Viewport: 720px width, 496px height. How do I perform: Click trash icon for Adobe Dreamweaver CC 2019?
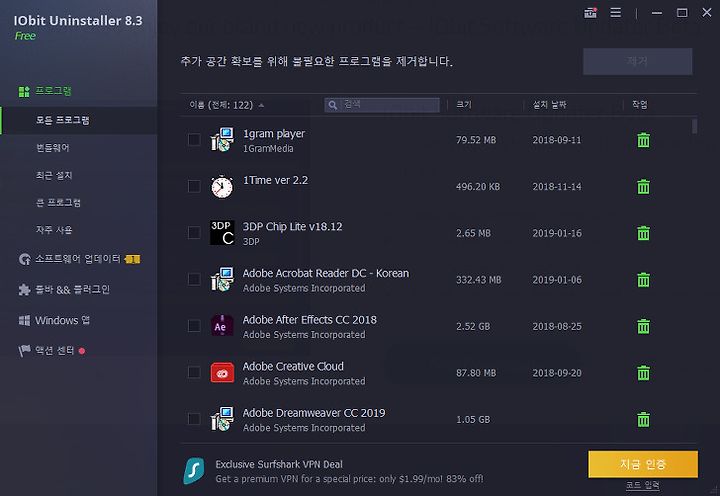tap(643, 419)
